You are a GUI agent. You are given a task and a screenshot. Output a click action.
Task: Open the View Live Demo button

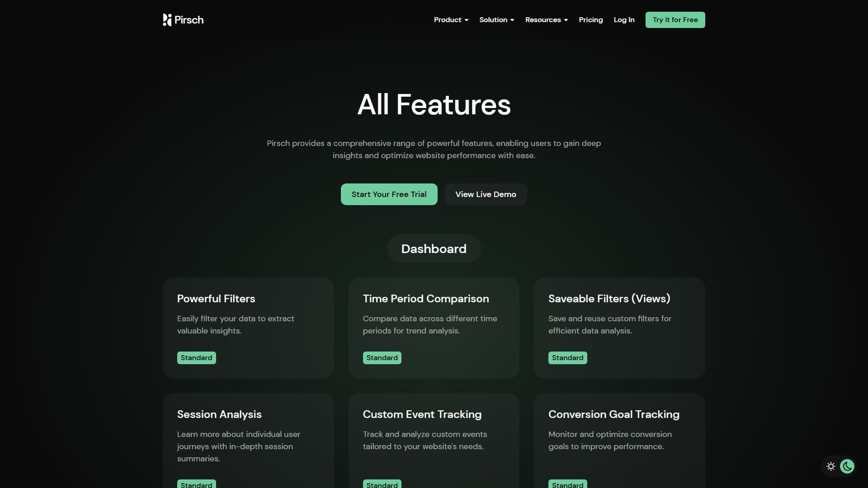click(x=486, y=194)
